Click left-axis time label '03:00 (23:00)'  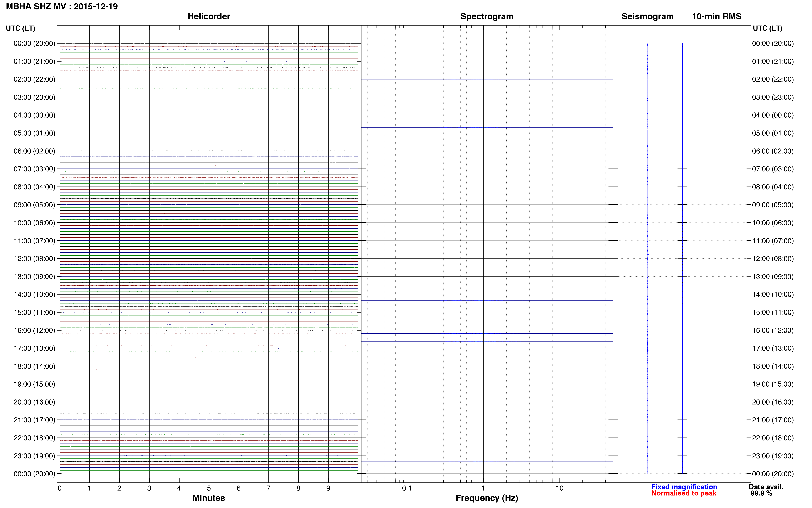(34, 97)
